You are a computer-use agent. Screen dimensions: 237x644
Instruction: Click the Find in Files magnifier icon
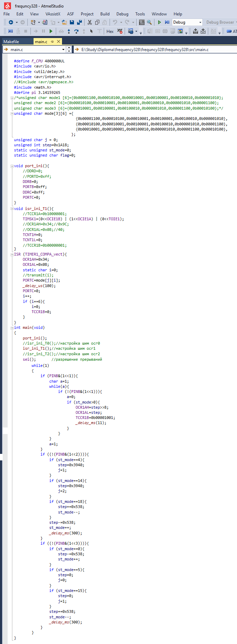tap(149, 22)
